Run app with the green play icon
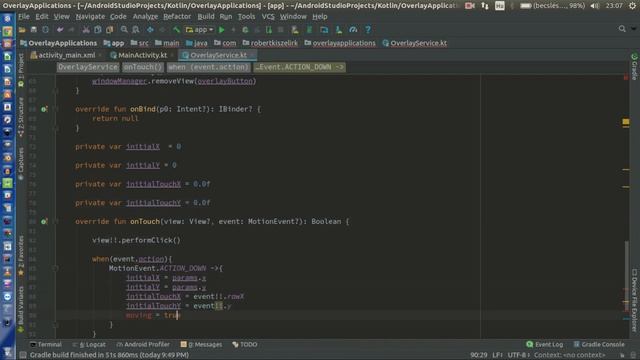 tap(222, 30)
